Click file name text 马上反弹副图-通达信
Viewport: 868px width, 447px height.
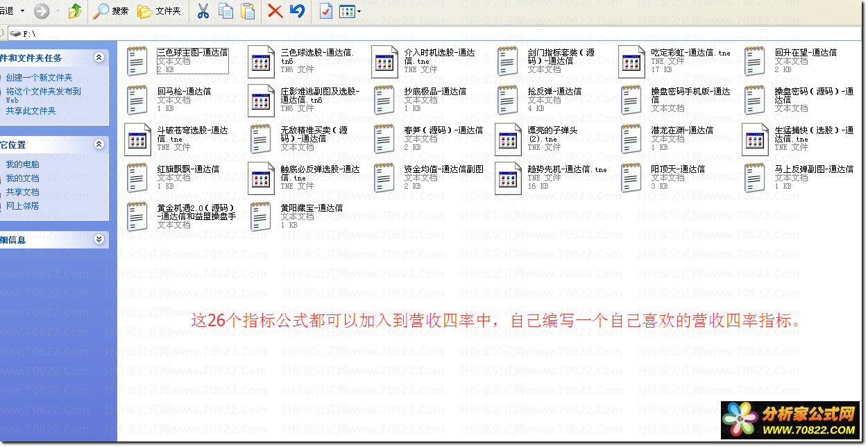[x=814, y=169]
